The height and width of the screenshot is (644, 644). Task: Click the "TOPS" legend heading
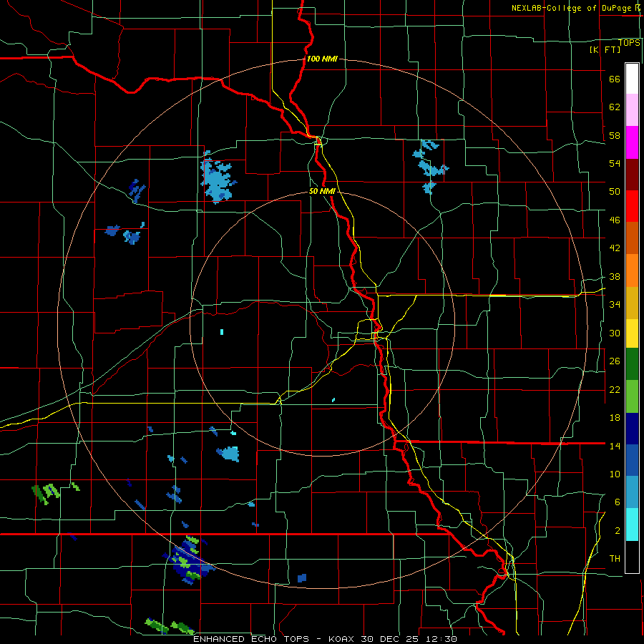(x=629, y=43)
